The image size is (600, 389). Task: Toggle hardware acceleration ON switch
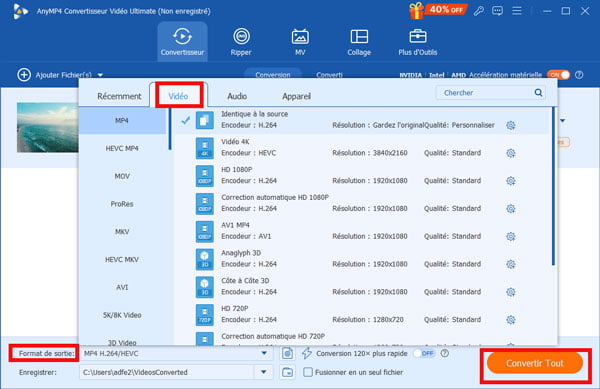point(558,75)
